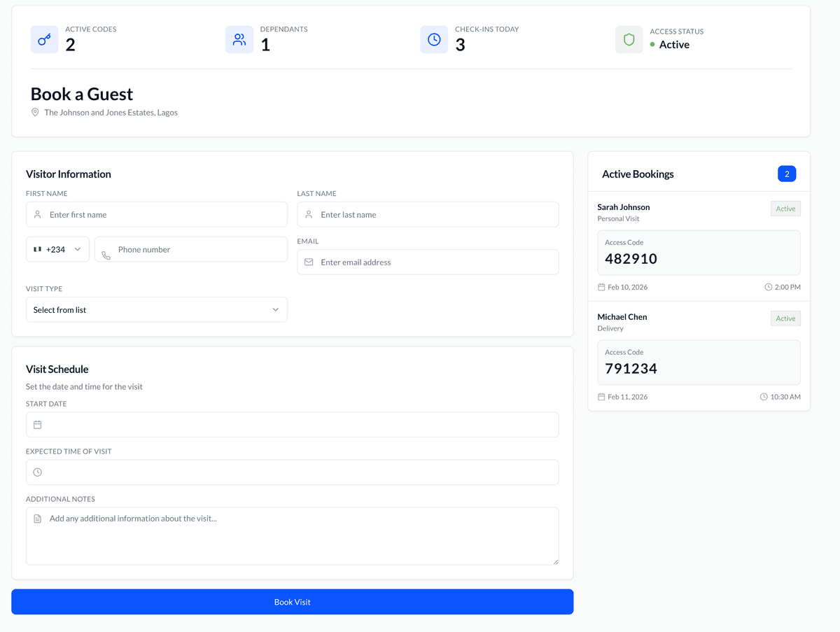The width and height of the screenshot is (840, 632).
Task: Click the calendar icon in Start Date field
Action: (37, 424)
